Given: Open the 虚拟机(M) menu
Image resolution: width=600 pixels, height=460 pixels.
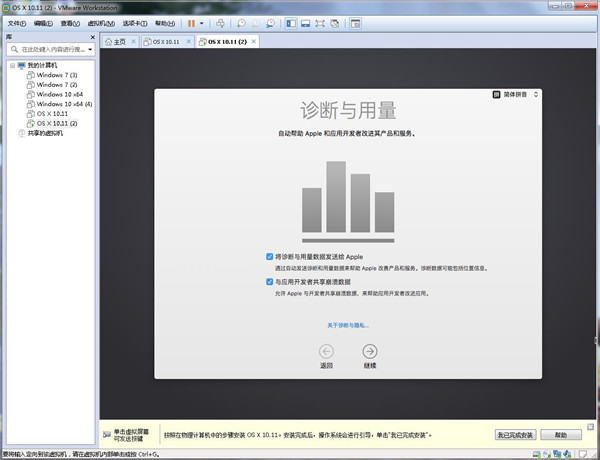Looking at the screenshot, I should (x=101, y=24).
